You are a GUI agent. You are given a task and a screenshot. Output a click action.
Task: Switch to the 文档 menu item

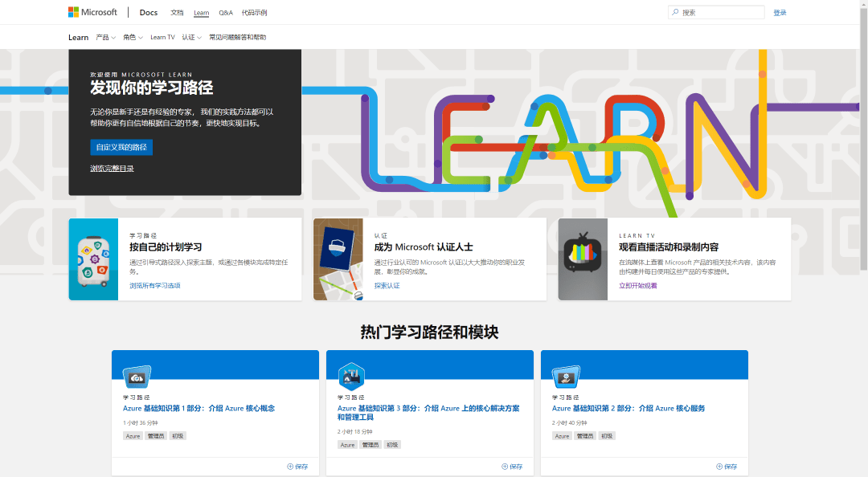[x=176, y=12]
